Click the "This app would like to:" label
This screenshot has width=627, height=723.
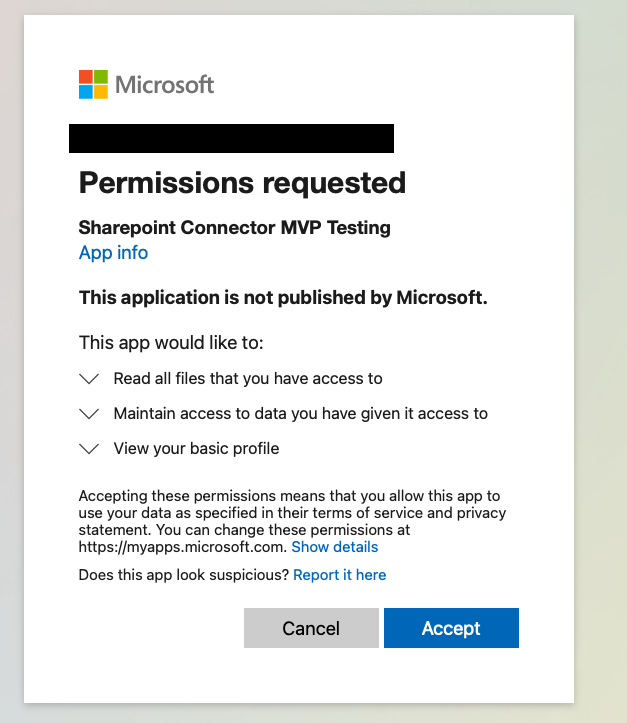point(171,343)
